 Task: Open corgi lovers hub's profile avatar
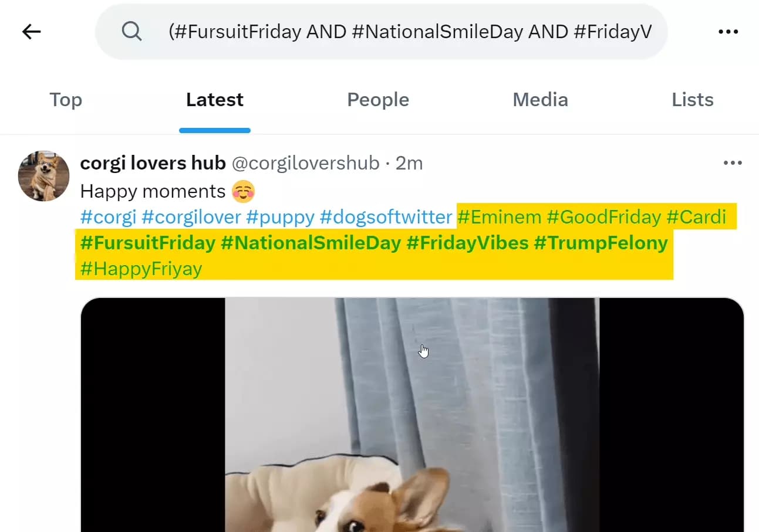[43, 176]
